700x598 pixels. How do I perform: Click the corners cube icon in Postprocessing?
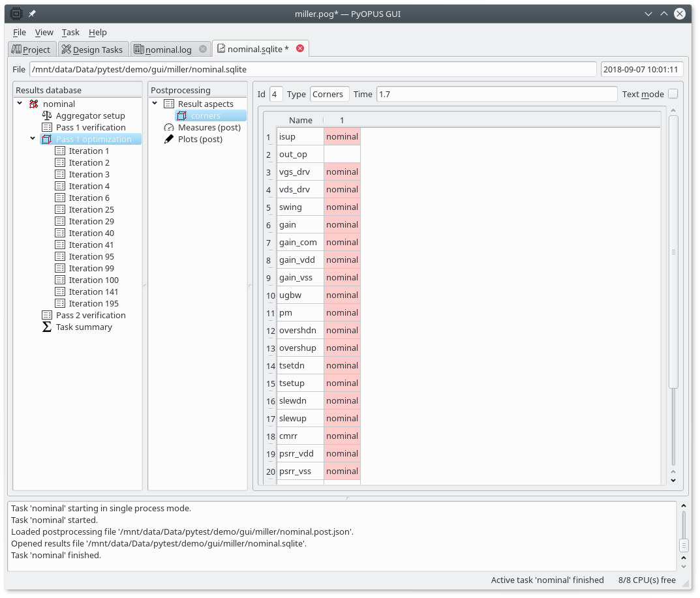coord(182,115)
